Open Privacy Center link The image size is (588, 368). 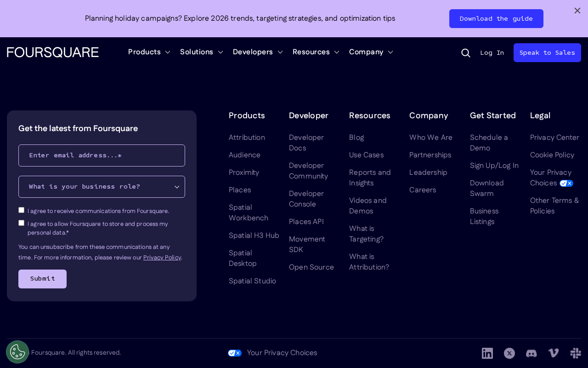pos(554,138)
